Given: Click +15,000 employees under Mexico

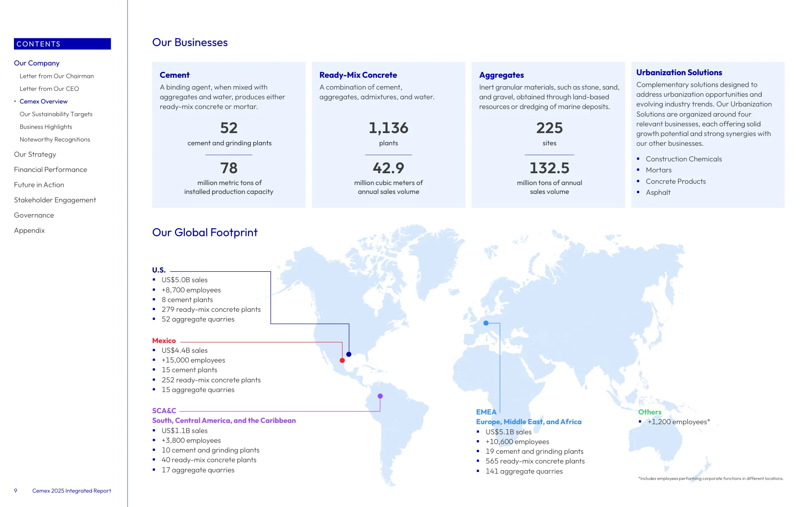Looking at the screenshot, I should (193, 360).
